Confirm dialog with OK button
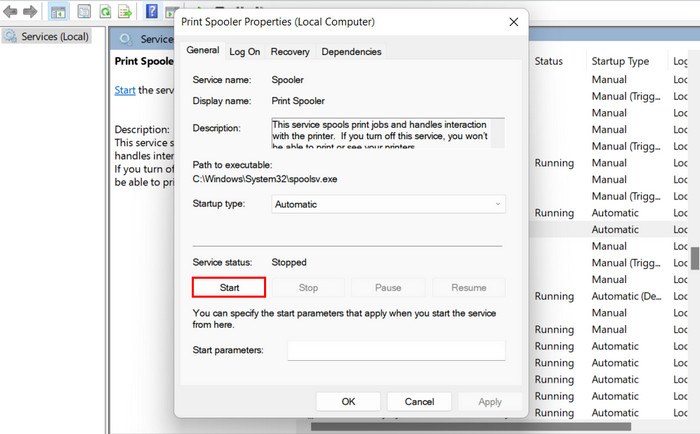700x434 pixels. (x=348, y=401)
